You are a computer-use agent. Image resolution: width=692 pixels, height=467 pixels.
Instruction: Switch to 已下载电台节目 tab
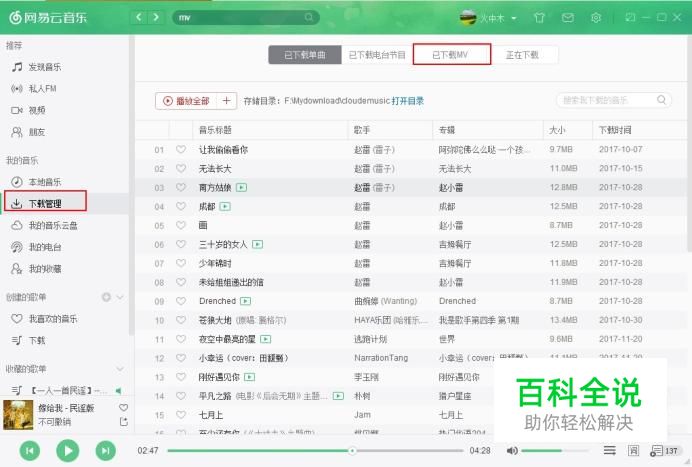[377, 55]
